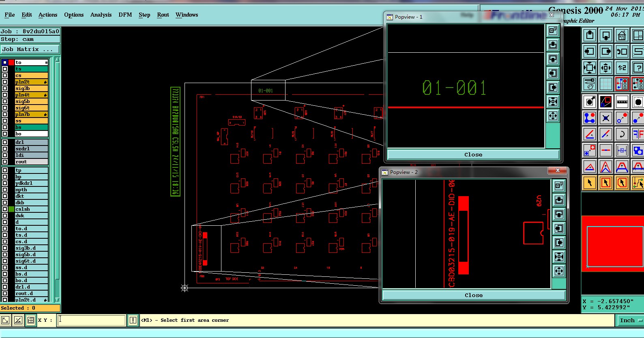Open the Analysis menu
Screen dimensions: 644x338
(101, 15)
